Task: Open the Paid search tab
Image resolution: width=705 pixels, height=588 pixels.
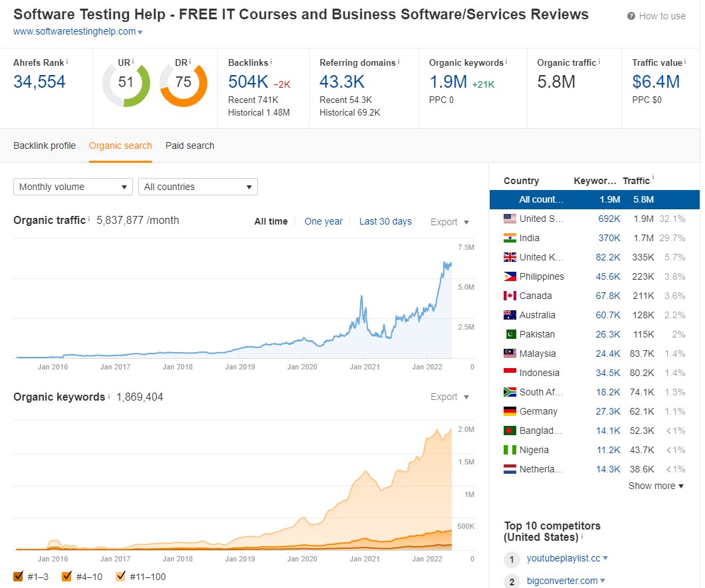Action: point(189,145)
